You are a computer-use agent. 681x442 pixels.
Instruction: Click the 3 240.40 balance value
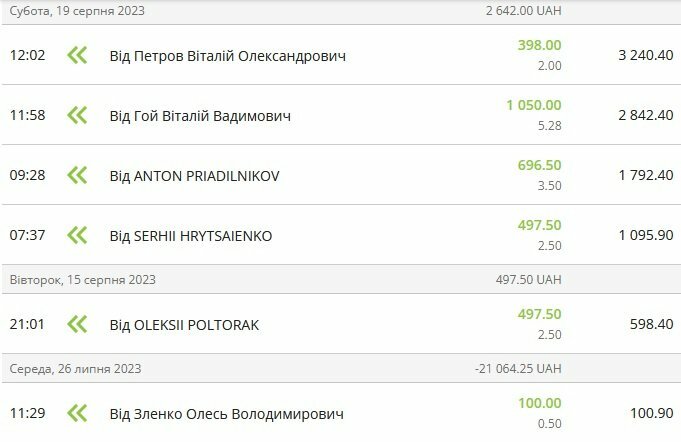point(646,56)
